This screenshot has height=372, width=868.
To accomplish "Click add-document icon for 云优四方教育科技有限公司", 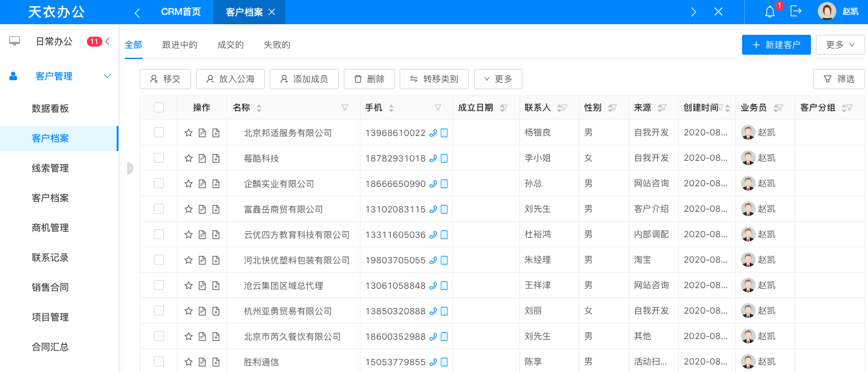I will click(216, 235).
